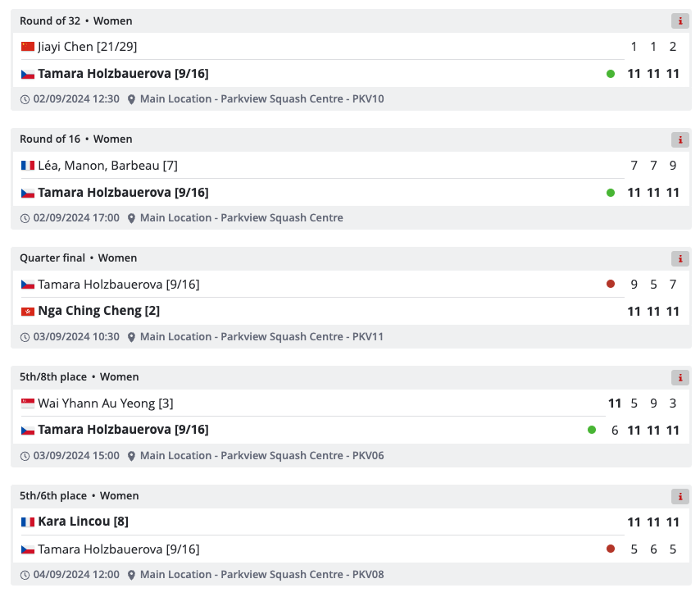Open Jiayi Chen player profile
Viewport: 700px width, 597px height.
(x=88, y=47)
